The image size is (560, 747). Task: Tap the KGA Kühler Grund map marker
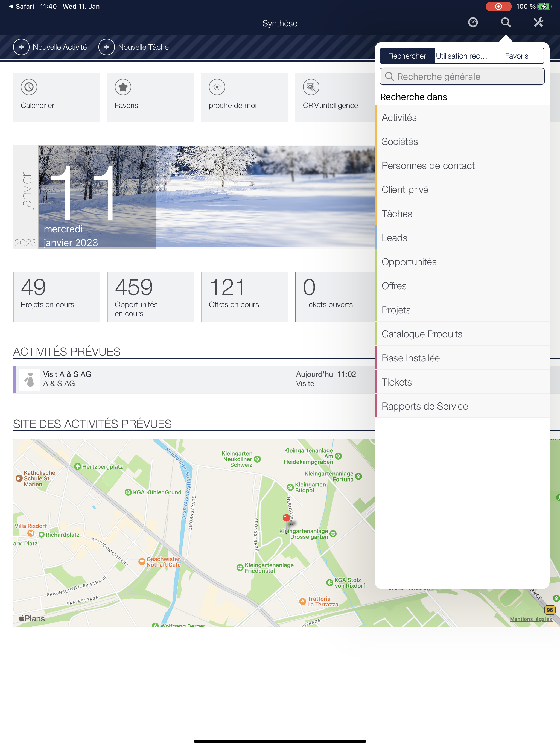pos(128,492)
